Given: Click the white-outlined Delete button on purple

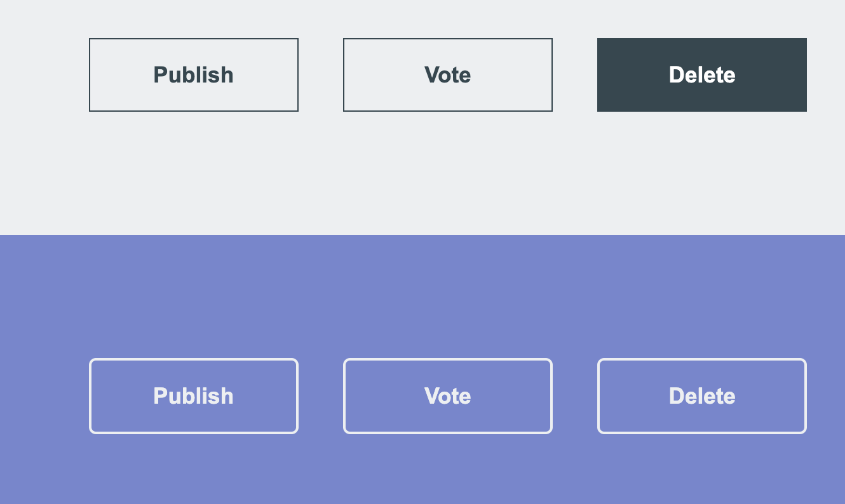Looking at the screenshot, I should click(701, 396).
